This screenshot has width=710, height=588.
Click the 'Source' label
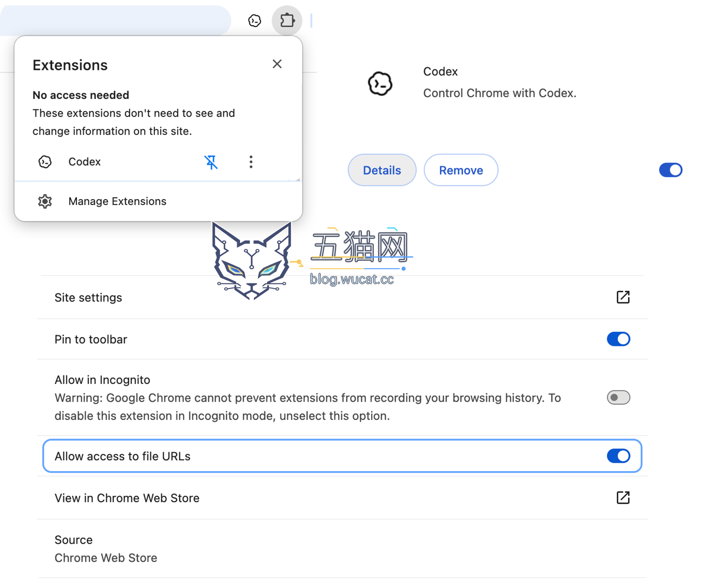point(73,540)
